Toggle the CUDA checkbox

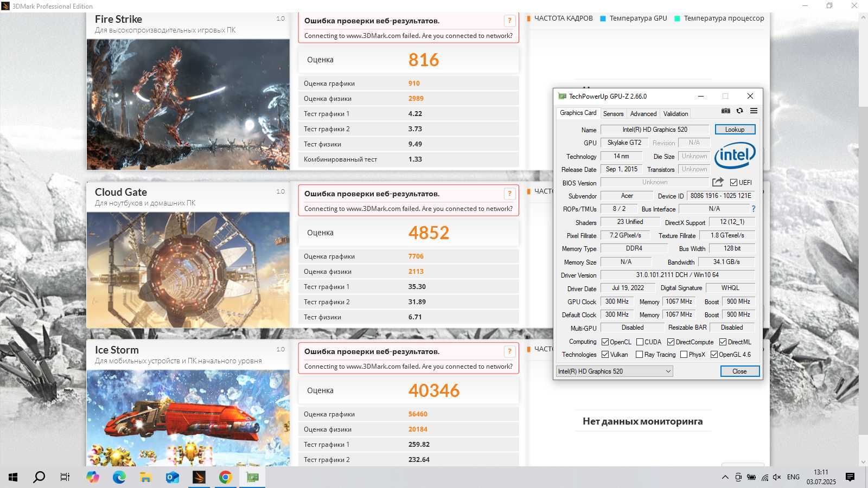point(640,342)
